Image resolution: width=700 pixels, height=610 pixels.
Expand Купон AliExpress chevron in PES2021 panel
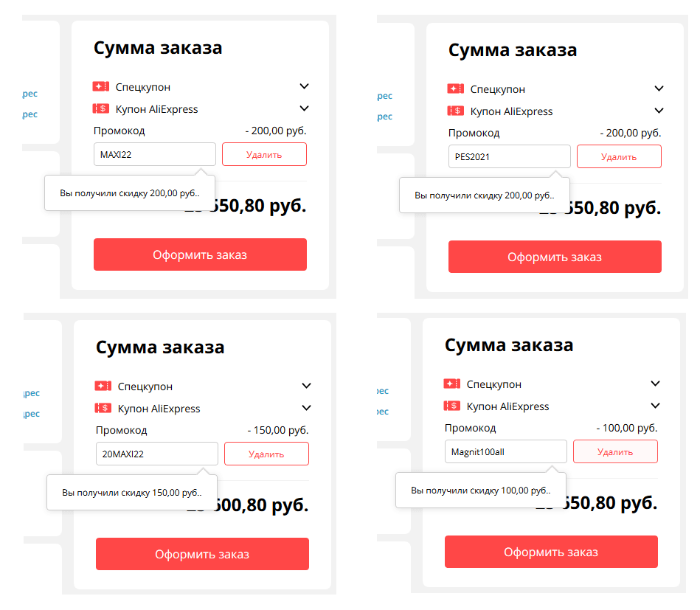click(659, 111)
